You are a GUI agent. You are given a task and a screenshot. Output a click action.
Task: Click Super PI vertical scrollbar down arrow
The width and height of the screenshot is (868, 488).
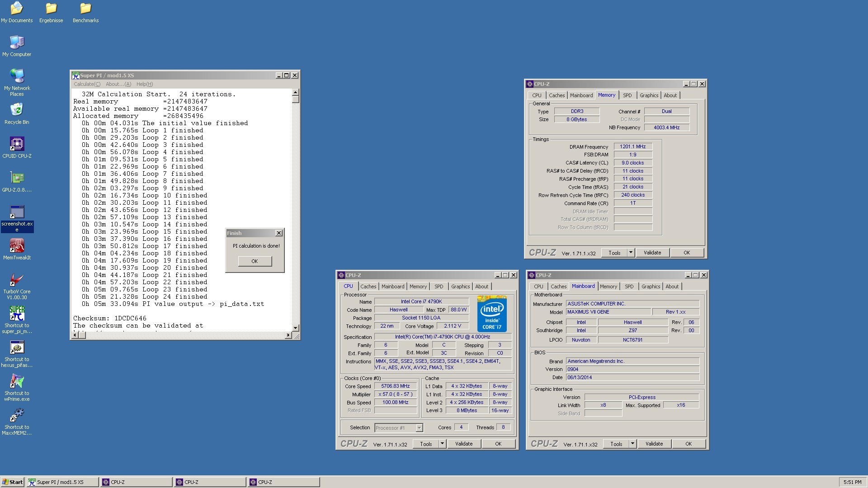pos(296,328)
